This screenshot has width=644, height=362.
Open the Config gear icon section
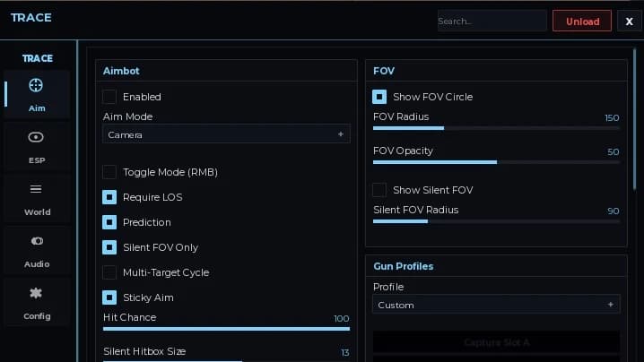(36, 293)
